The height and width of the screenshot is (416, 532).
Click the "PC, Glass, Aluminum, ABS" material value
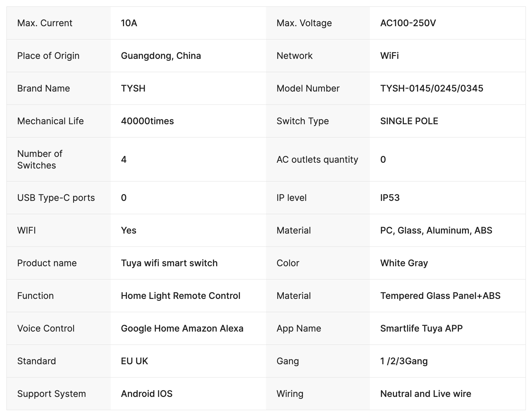click(436, 230)
